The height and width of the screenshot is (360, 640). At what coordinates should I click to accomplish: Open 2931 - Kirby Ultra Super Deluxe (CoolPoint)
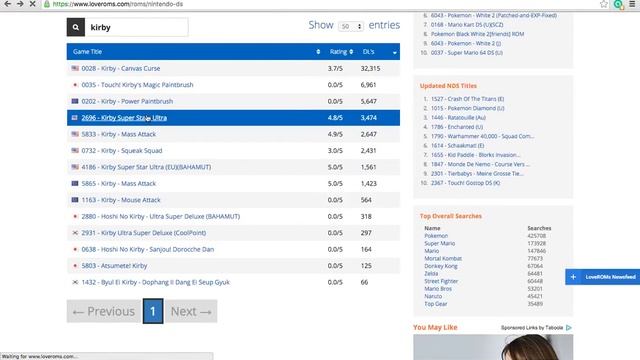pos(144,233)
